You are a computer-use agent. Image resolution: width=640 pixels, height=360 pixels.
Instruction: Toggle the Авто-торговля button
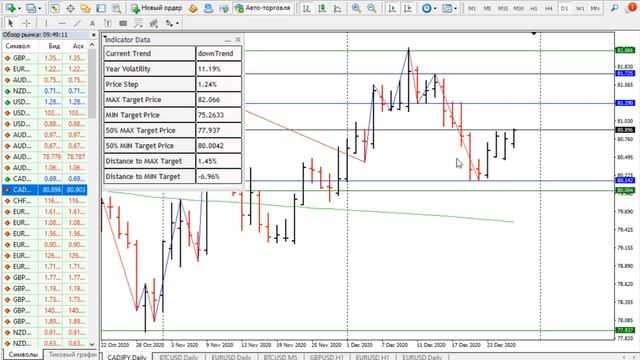263,8
